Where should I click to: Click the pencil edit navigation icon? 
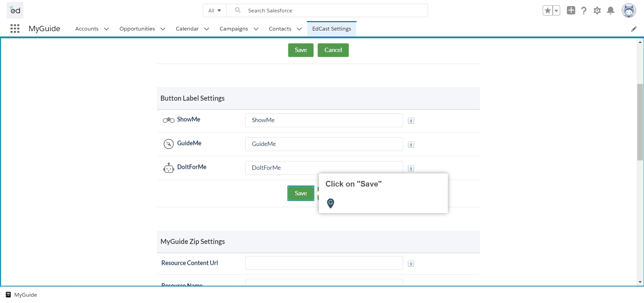pos(634,29)
